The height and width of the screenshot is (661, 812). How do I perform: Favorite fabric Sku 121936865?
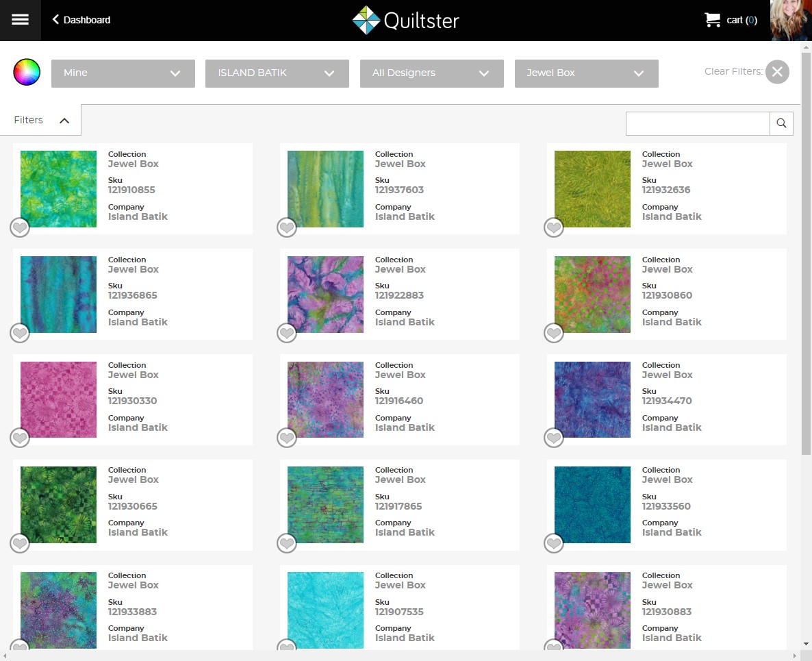click(x=20, y=333)
